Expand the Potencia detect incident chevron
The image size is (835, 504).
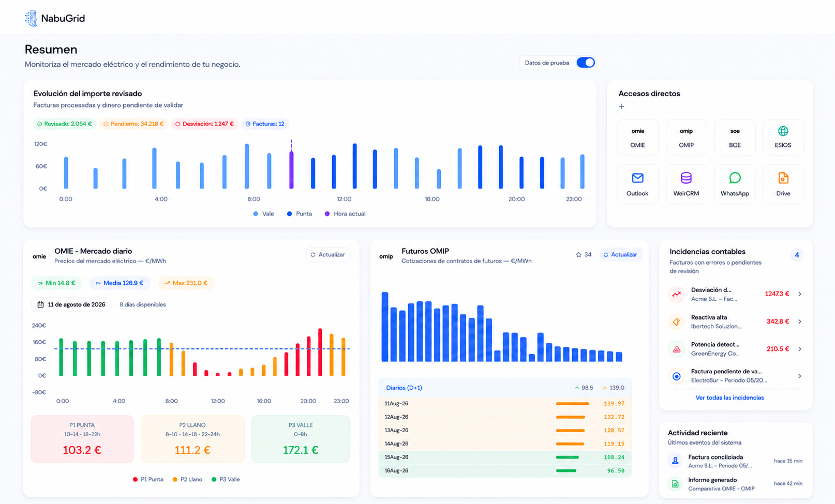(800, 349)
